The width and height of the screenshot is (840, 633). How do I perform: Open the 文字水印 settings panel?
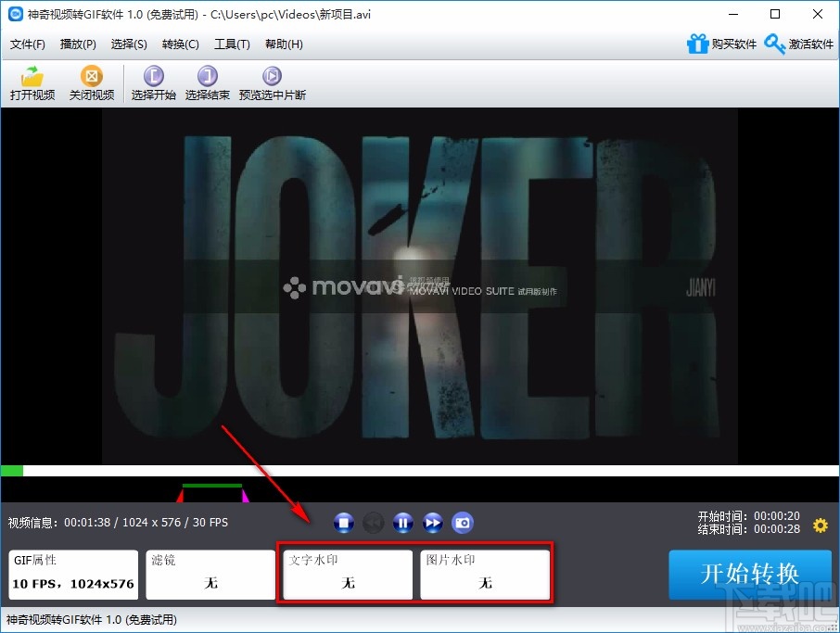(x=348, y=575)
